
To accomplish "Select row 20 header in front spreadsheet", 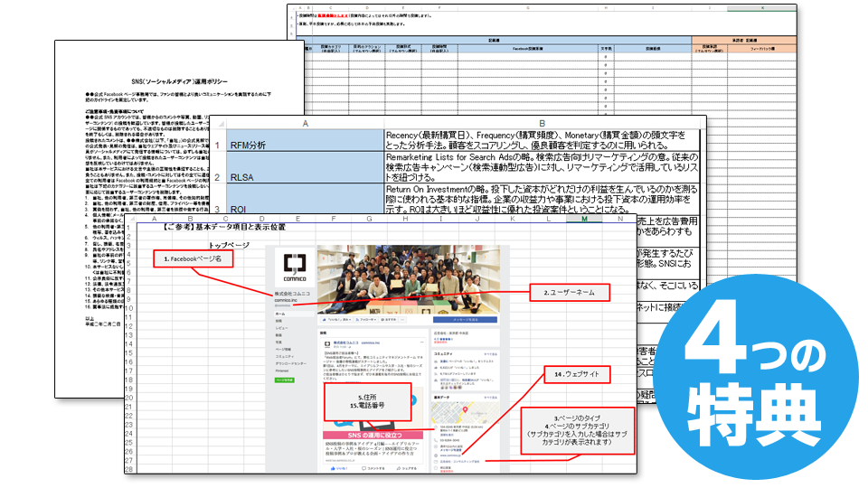I will 129,398.
